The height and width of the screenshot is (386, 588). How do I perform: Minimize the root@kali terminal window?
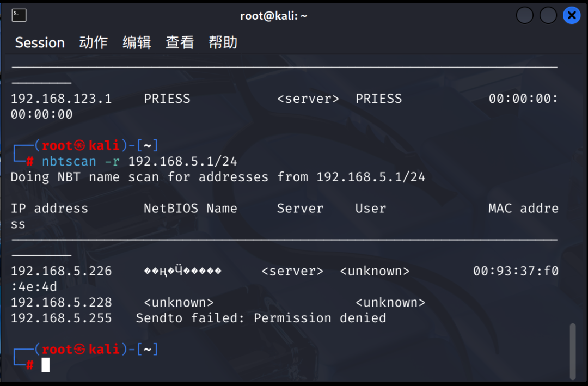pyautogui.click(x=524, y=15)
